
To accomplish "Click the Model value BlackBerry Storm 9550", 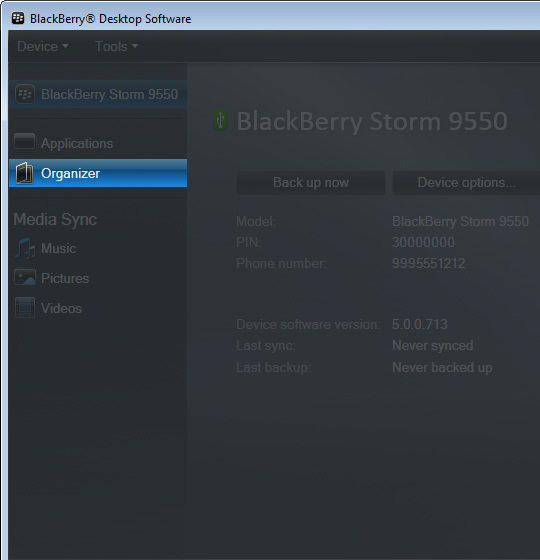I will (x=460, y=221).
